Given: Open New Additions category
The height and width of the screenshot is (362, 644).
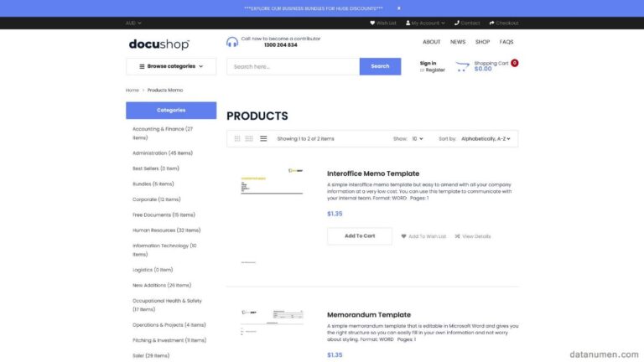Looking at the screenshot, I should 162,285.
